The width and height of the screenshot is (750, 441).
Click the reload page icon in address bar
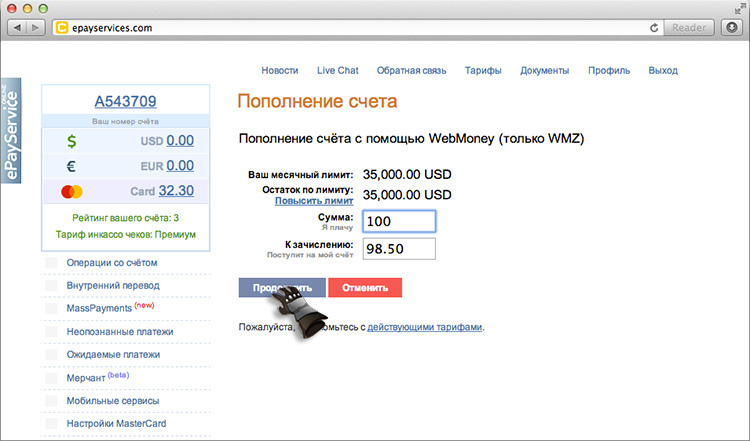(654, 28)
